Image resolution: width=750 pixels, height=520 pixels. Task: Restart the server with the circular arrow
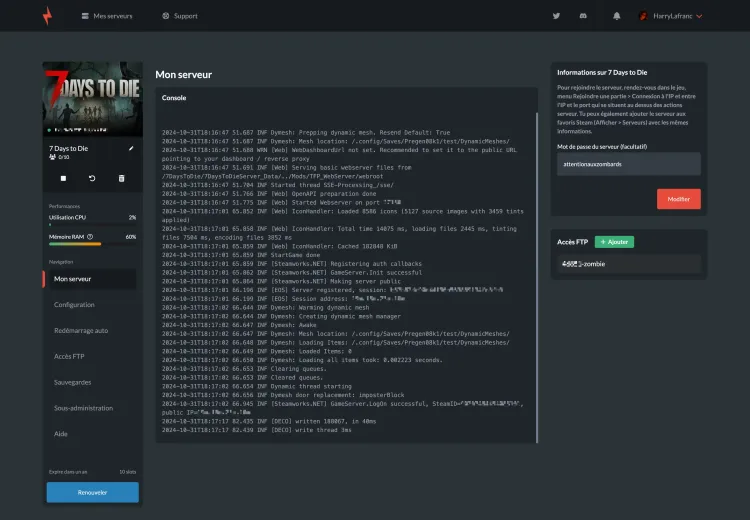[x=92, y=178]
